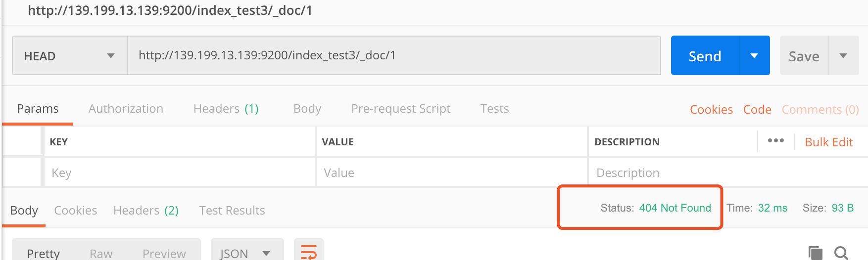The width and height of the screenshot is (868, 260).
Task: Copy the response with the copy icon
Action: click(815, 253)
